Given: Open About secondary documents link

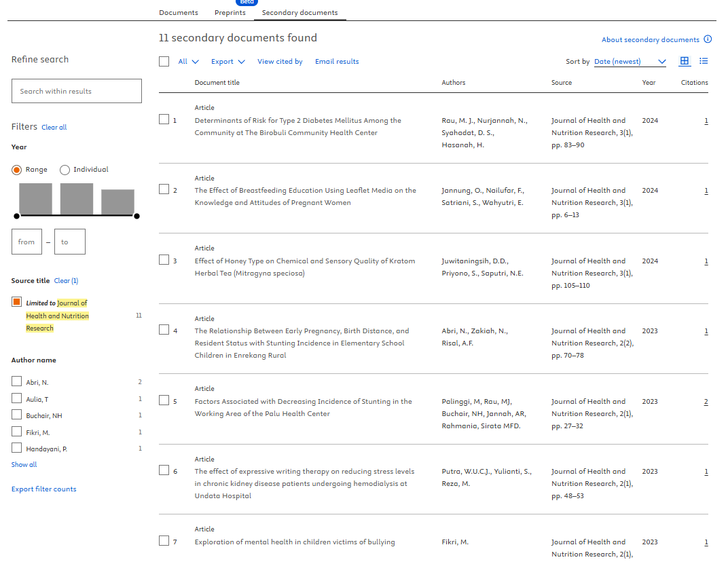Looking at the screenshot, I should click(651, 39).
